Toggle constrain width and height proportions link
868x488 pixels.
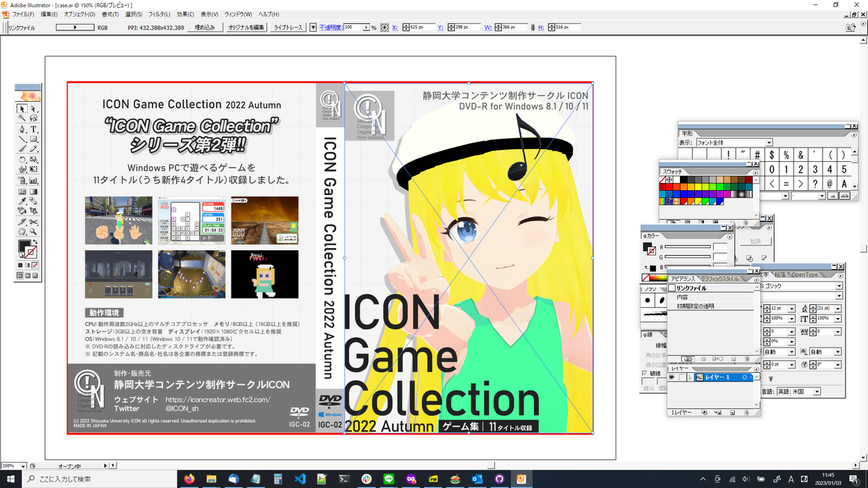pyautogui.click(x=533, y=27)
